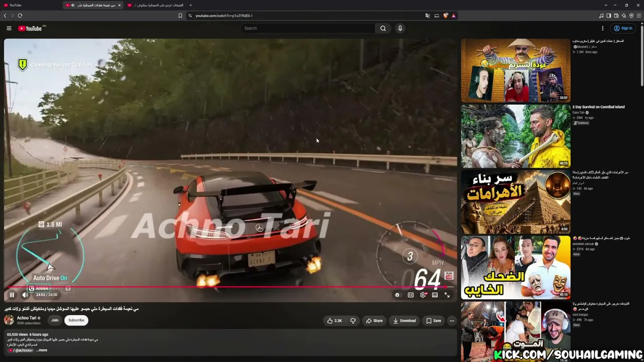Save the video to a playlist
The height and width of the screenshot is (362, 644).
click(434, 321)
